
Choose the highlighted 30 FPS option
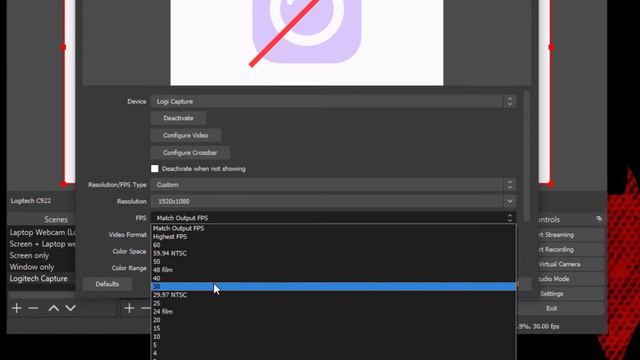(x=333, y=287)
